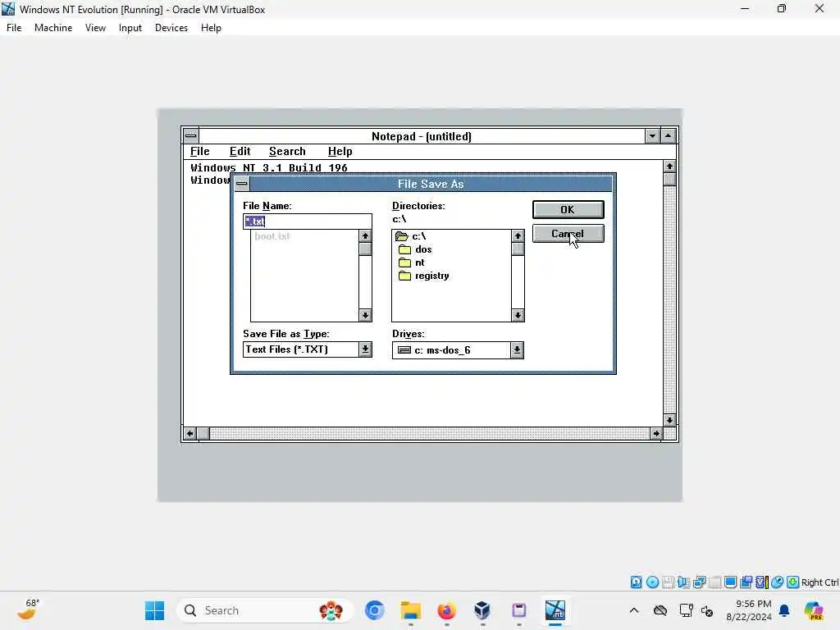Screen dimensions: 840x630
Task: Open VirtualBox Input menu
Action: click(x=130, y=28)
